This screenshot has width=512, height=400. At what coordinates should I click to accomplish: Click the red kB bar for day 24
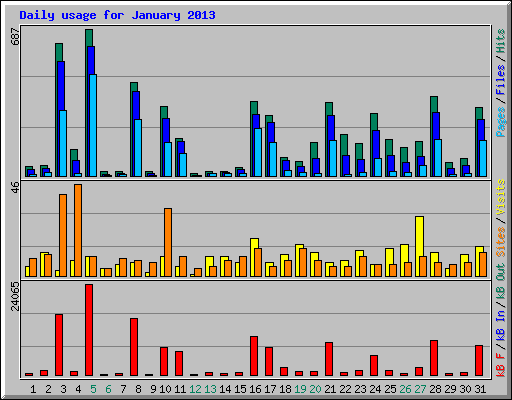pos(374,366)
